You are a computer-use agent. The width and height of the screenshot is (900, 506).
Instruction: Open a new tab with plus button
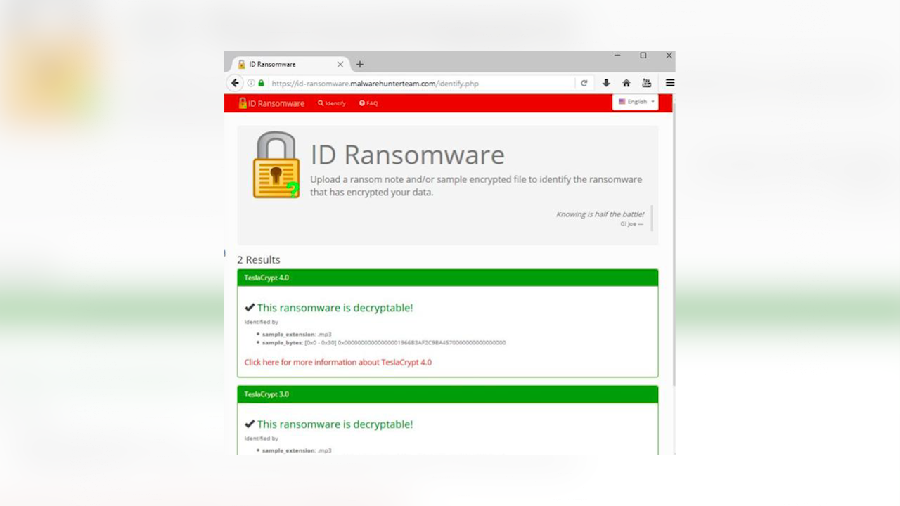pos(360,64)
